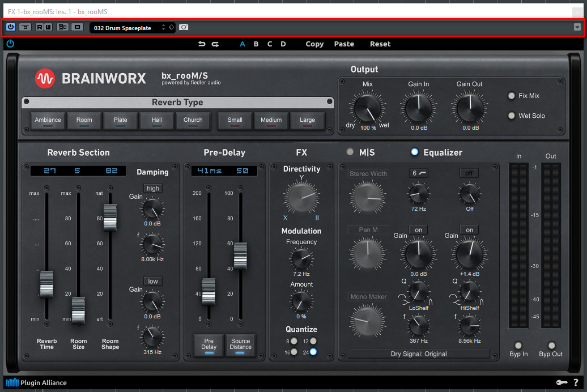
Task: Click the plugin power icon below host bar
Action: (10, 44)
